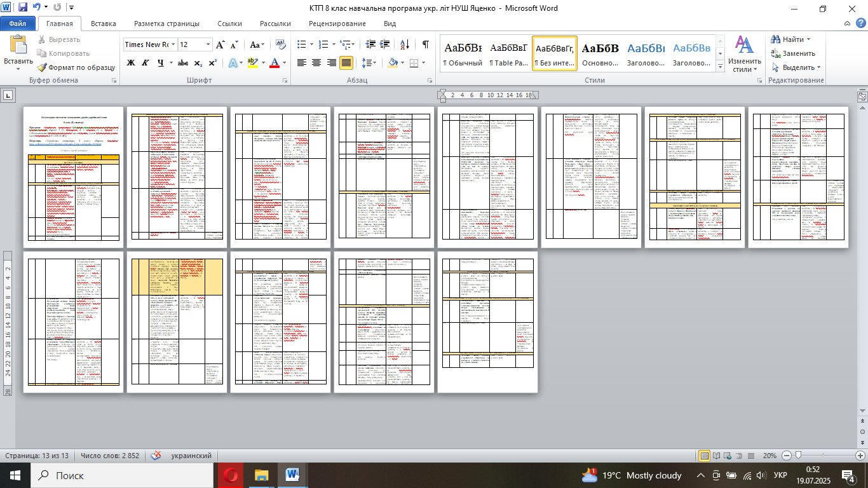The width and height of the screenshot is (868, 488).
Task: Switch to Full Screen Reading view icon
Action: 717,456
